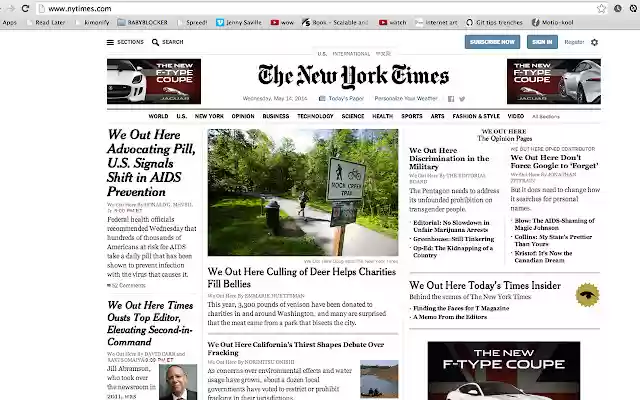Image resolution: width=640 pixels, height=400 pixels.
Task: Open Don't Force Google to 'Forget' op-ed
Action: [x=554, y=162]
